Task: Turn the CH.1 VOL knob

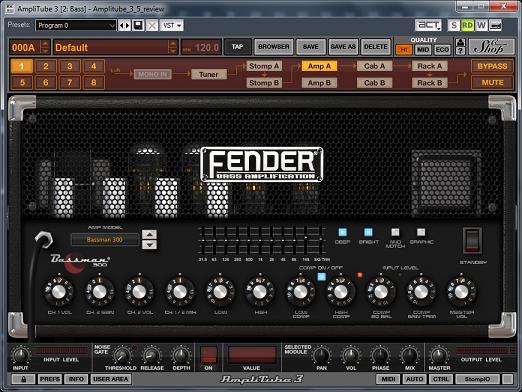Action: coord(59,292)
